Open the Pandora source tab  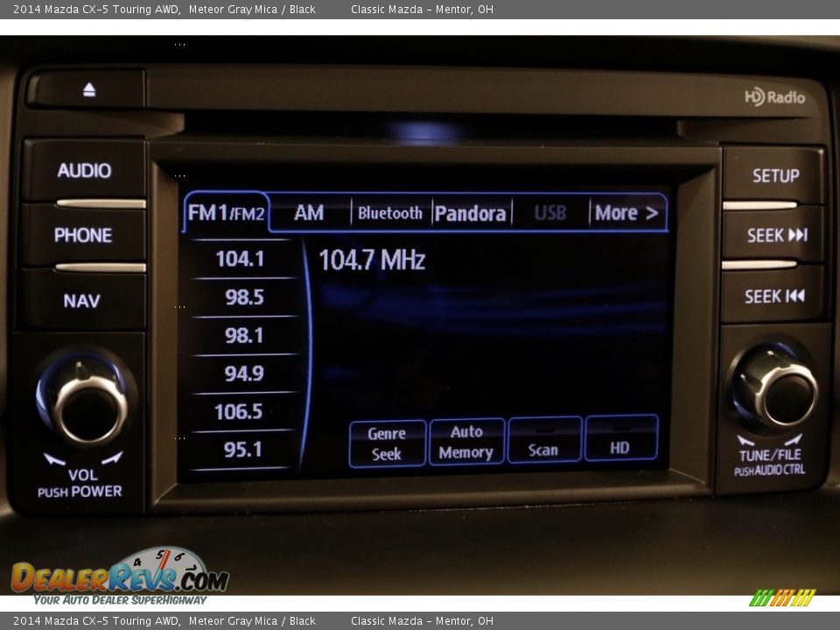tap(470, 213)
